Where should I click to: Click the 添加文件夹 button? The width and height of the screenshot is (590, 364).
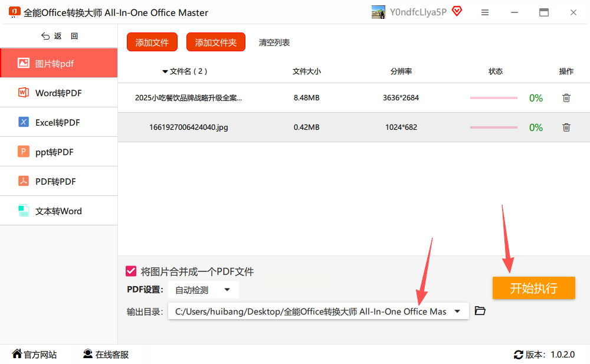[x=215, y=42]
